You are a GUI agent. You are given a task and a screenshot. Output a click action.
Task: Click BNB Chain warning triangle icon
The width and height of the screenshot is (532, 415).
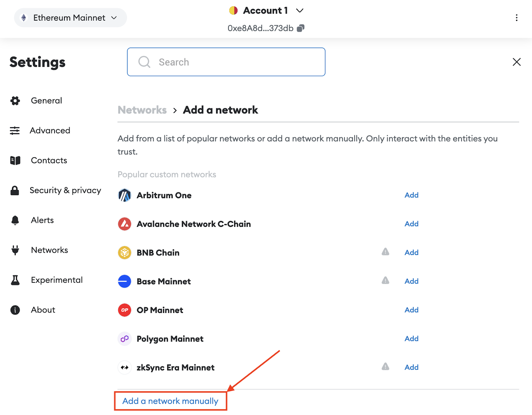(385, 252)
